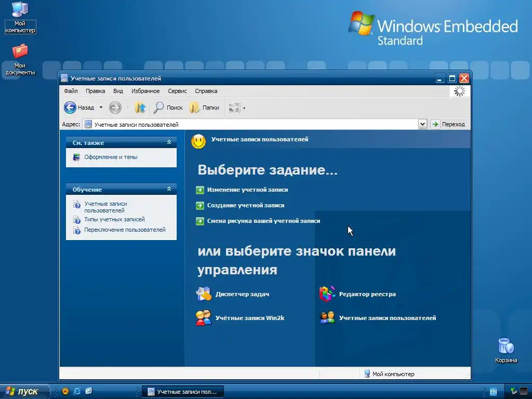Open the Файл menu
The width and height of the screenshot is (532, 399).
71,91
